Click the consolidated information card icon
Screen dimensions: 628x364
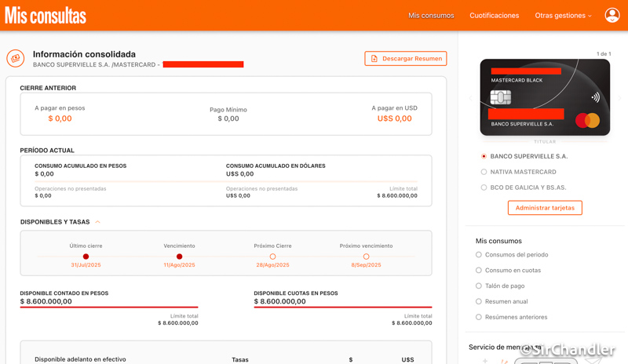pyautogui.click(x=15, y=59)
